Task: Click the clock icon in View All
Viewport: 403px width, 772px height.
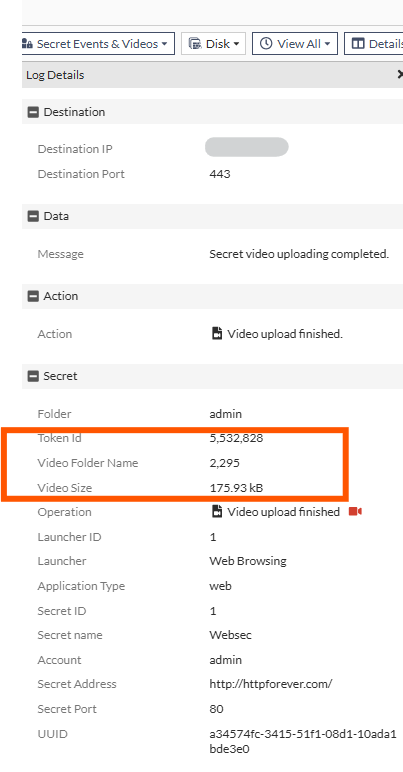Action: [x=266, y=44]
